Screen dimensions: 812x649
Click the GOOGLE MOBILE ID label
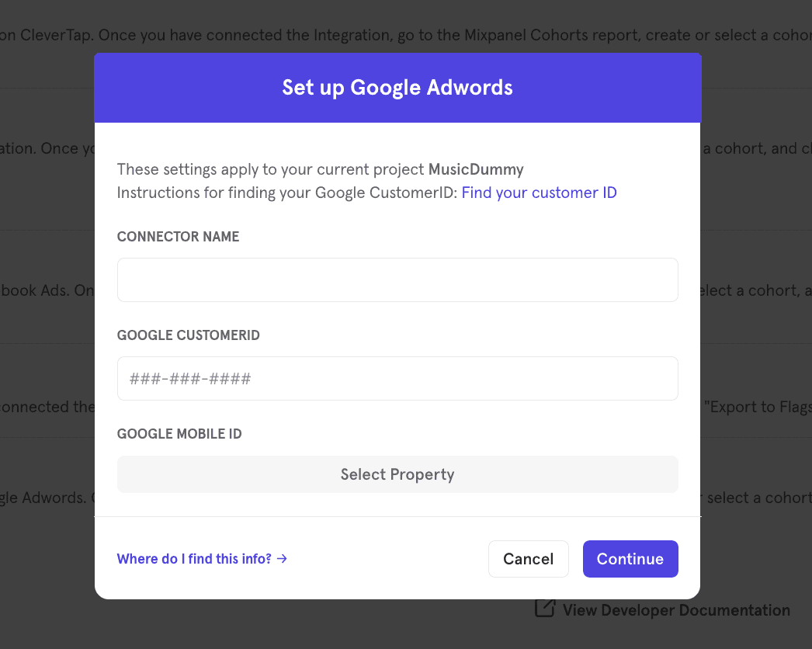(179, 433)
